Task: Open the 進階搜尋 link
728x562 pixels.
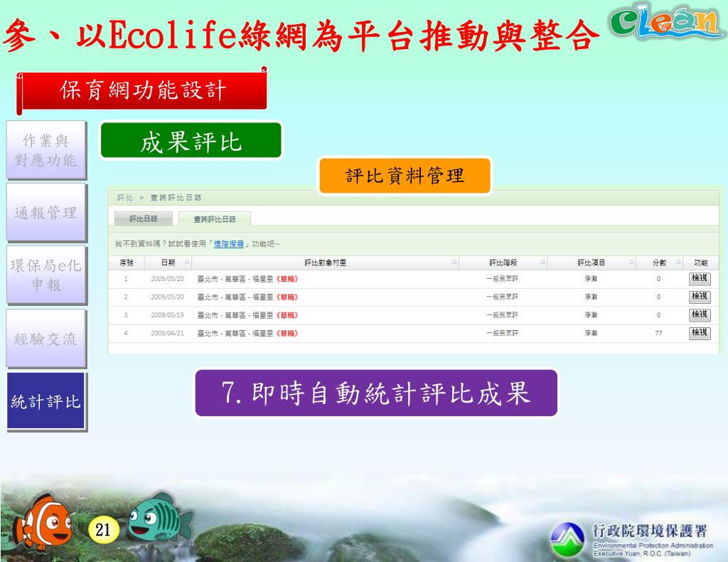Action: click(228, 244)
